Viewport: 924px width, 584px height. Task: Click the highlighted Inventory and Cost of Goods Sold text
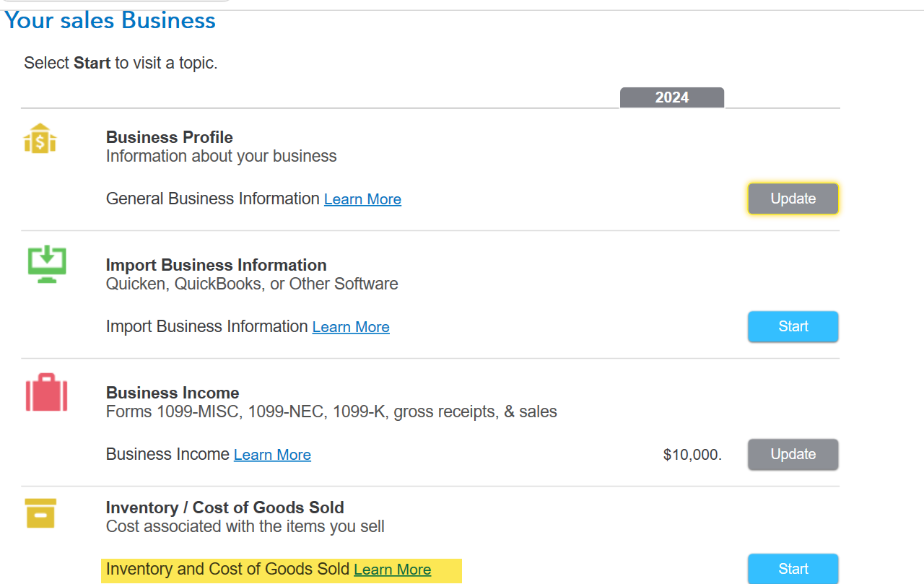point(227,569)
